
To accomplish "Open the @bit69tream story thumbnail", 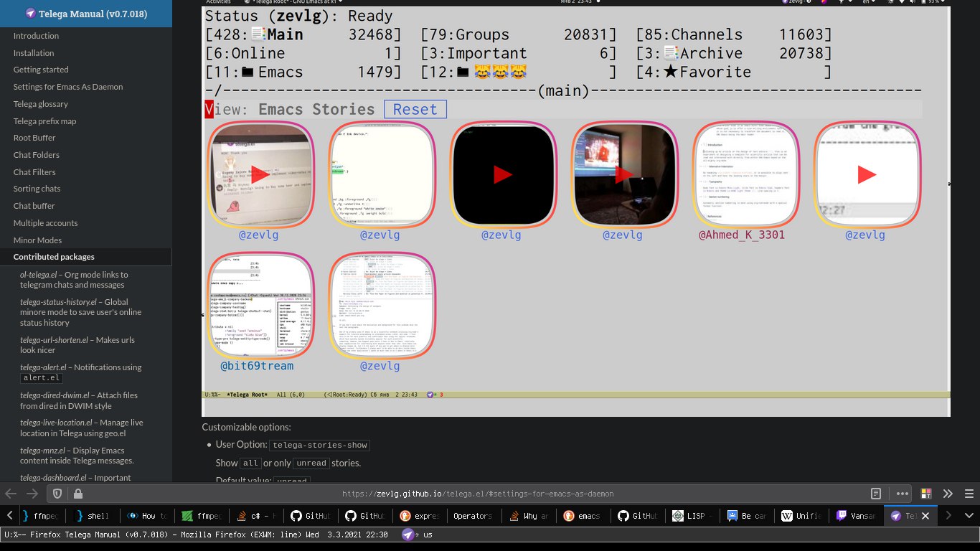I will (x=260, y=305).
